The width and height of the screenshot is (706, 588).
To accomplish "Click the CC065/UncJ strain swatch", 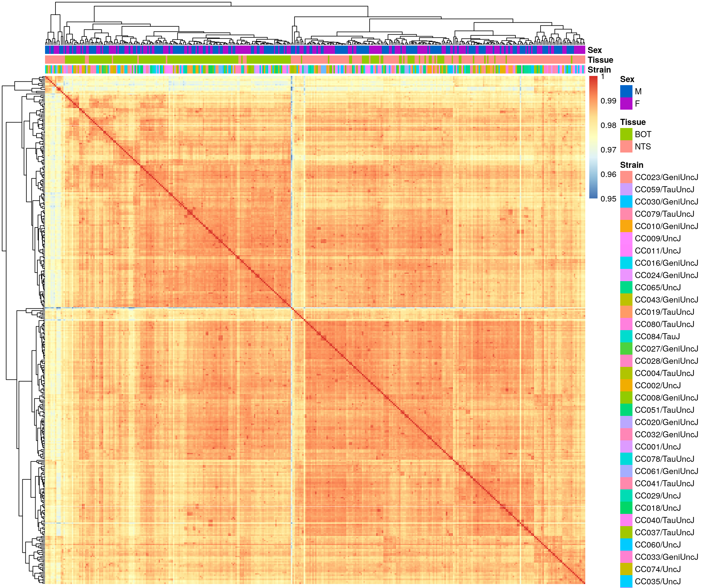I will point(626,287).
